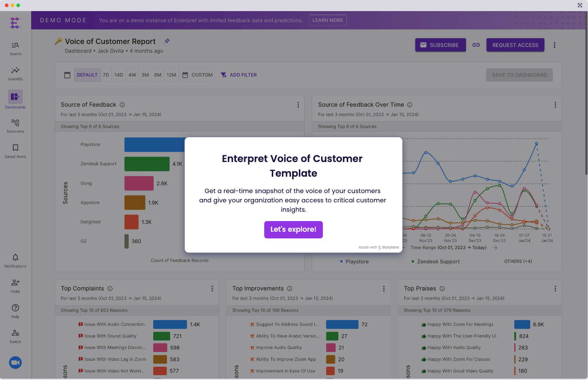The width and height of the screenshot is (588, 380).
Task: Open Top Praises card menu
Action: click(555, 289)
